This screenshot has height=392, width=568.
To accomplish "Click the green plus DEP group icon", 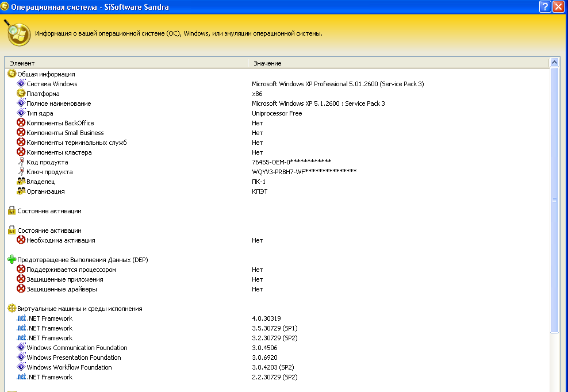I will coord(11,259).
